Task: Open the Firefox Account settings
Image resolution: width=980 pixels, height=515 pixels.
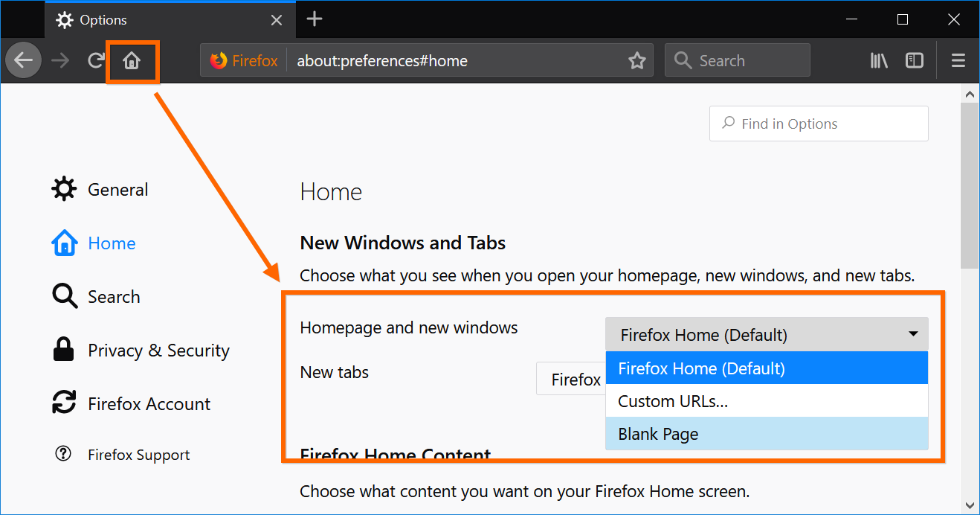Action: pos(149,403)
